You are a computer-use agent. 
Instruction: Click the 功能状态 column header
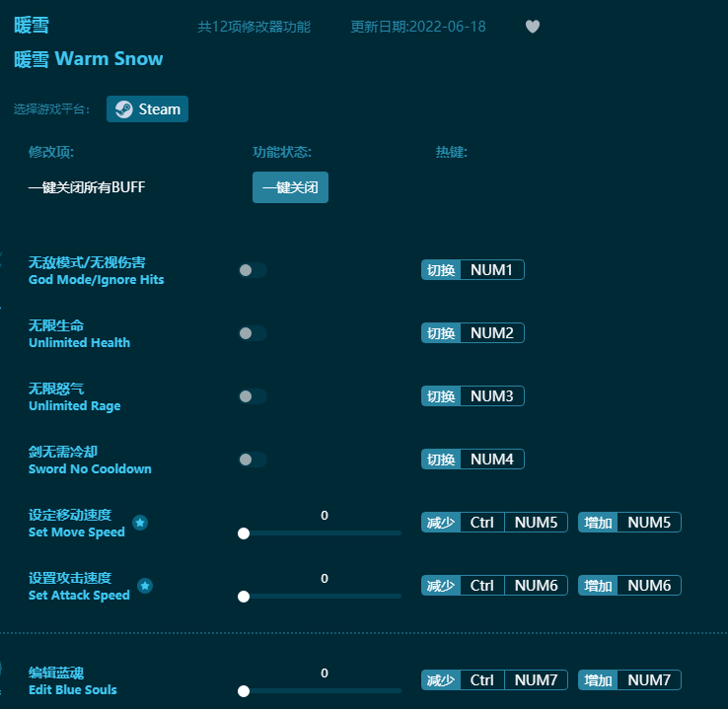click(282, 152)
